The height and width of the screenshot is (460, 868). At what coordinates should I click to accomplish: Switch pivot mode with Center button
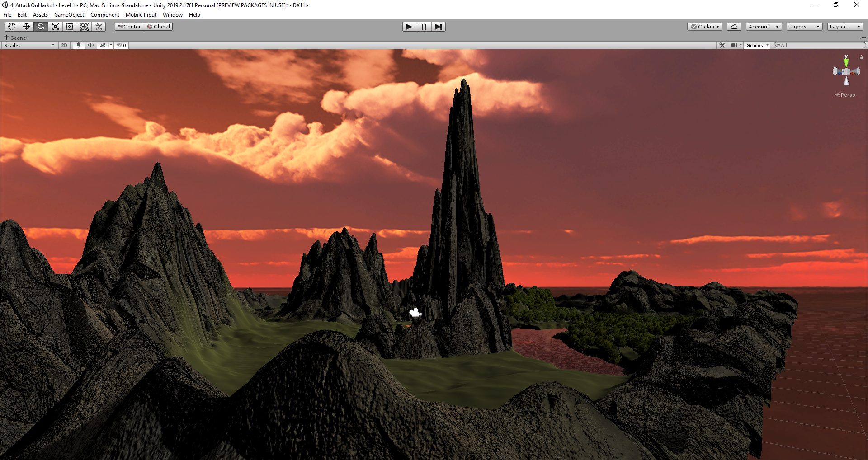point(129,27)
